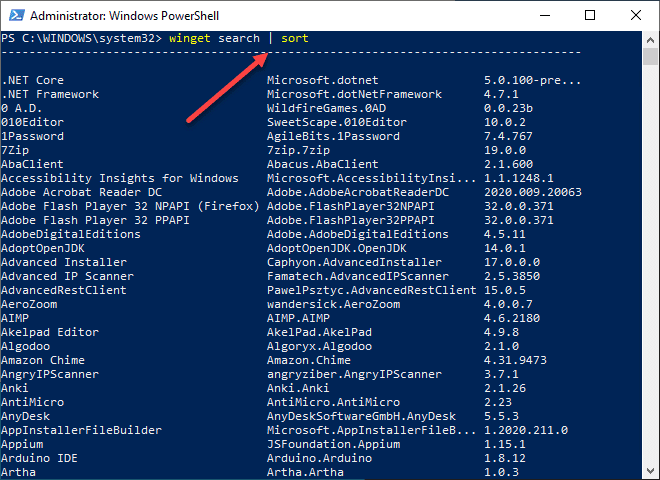Viewport: 660px width, 480px height.
Task: Click 'Algoryx.Algodoo' ID
Action: (x=319, y=346)
